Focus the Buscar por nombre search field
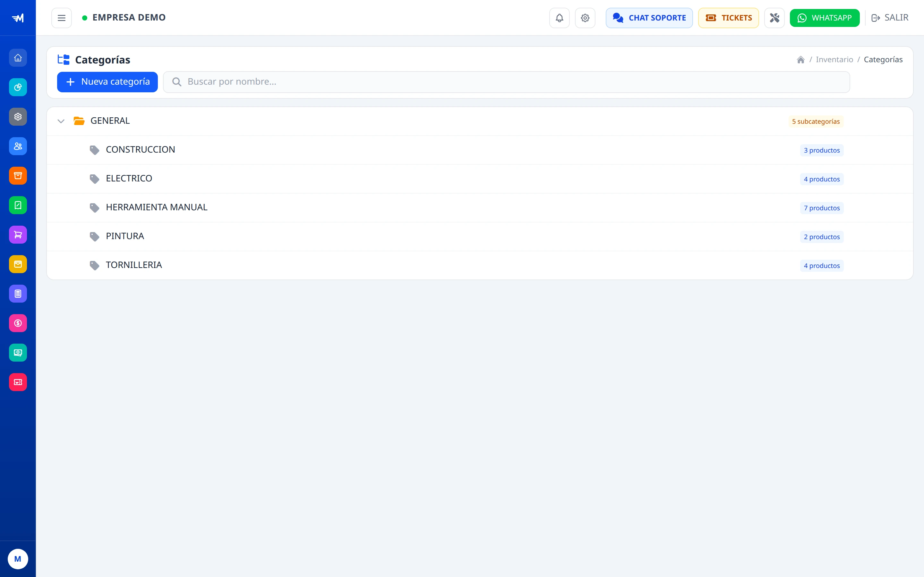The image size is (924, 577). 506,82
